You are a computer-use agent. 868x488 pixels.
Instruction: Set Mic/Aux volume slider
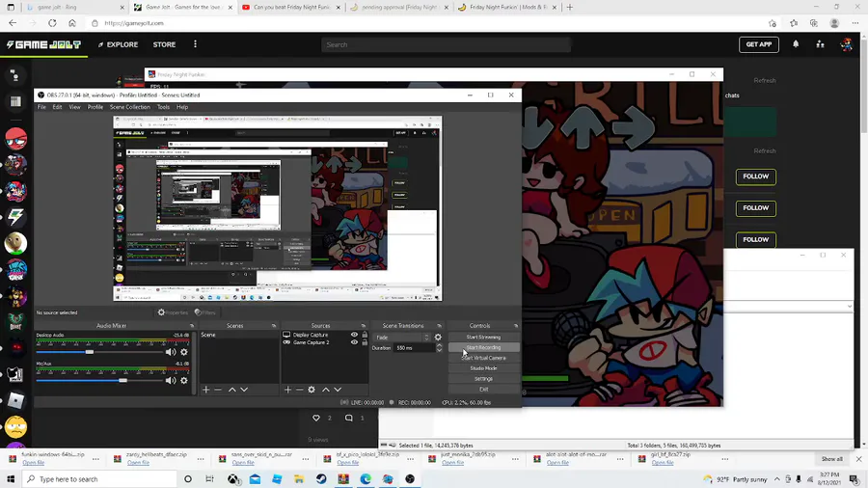click(99, 381)
